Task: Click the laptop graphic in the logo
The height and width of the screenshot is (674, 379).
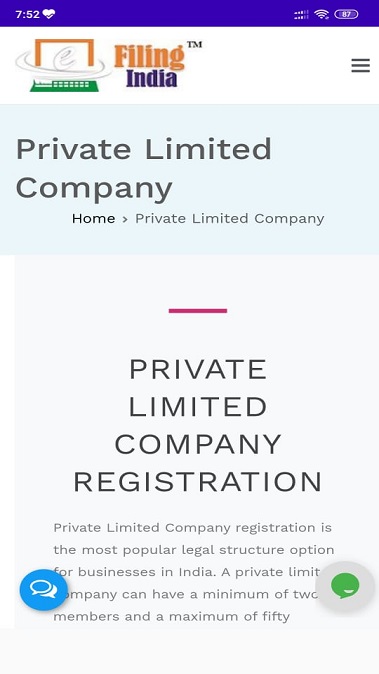Action: point(64,65)
